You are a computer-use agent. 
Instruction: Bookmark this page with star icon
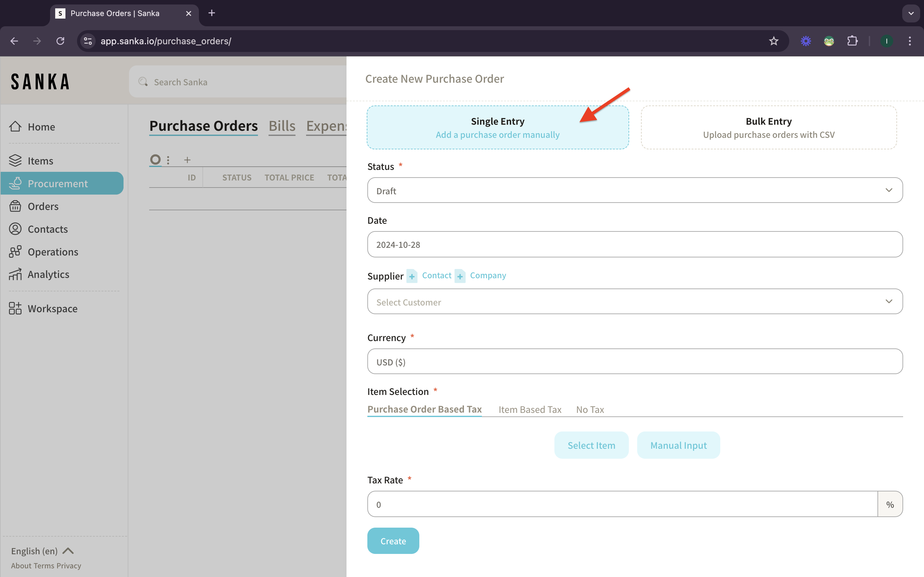[774, 41]
